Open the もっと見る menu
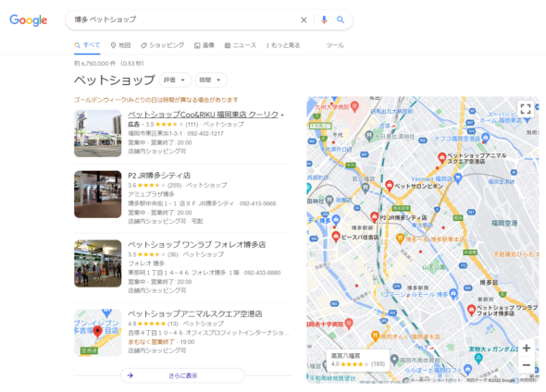Viewport: 546px width, 392px height. tap(283, 45)
